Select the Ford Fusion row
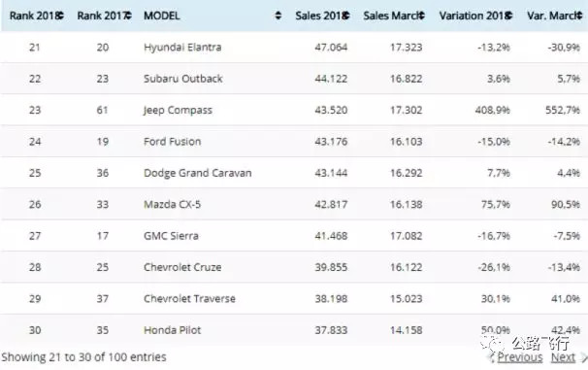 coord(294,142)
